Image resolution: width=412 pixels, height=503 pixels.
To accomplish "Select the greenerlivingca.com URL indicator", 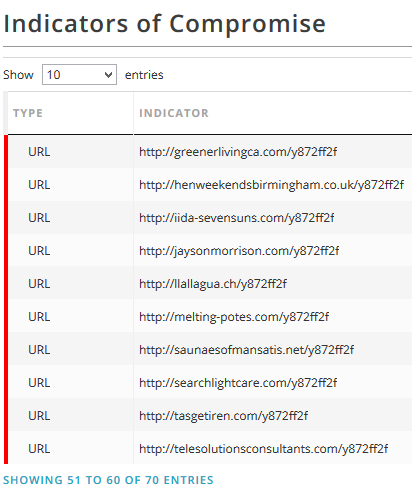I will (x=238, y=152).
